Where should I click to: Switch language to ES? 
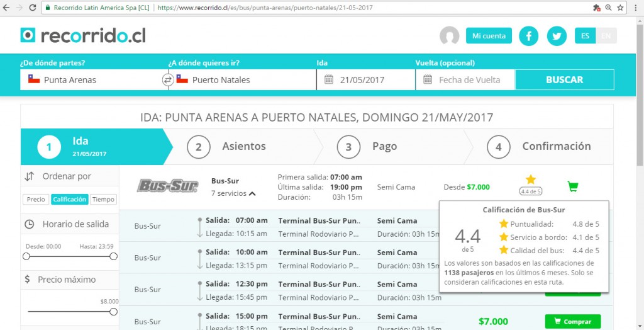(x=586, y=36)
